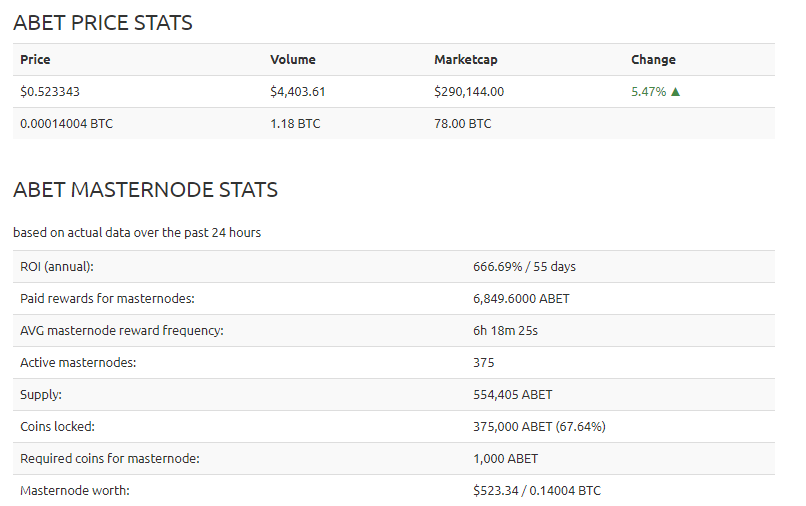Select the ROI 666.69% / 55 days value

[x=524, y=266]
